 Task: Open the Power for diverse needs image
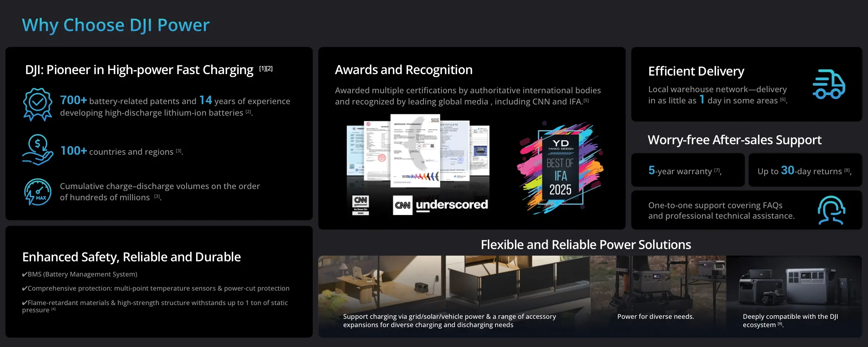[658, 296]
